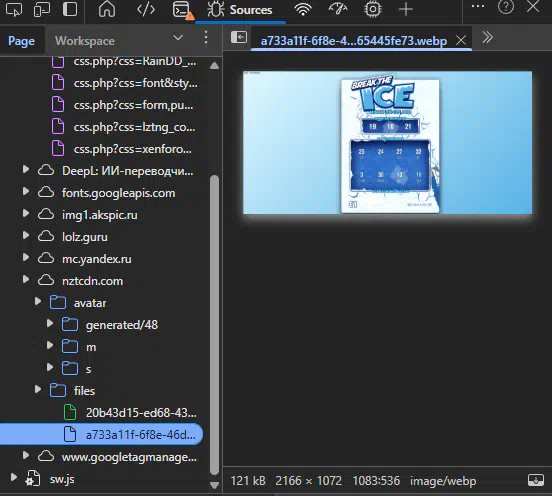Expand img1.akspic.ru domain node
The width and height of the screenshot is (552, 496).
point(26,214)
